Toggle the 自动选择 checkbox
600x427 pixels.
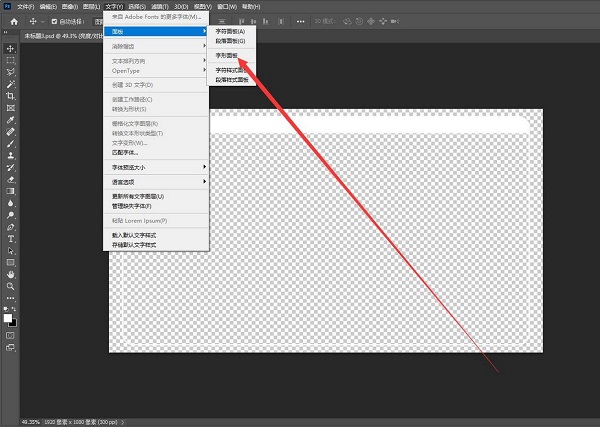[54, 22]
